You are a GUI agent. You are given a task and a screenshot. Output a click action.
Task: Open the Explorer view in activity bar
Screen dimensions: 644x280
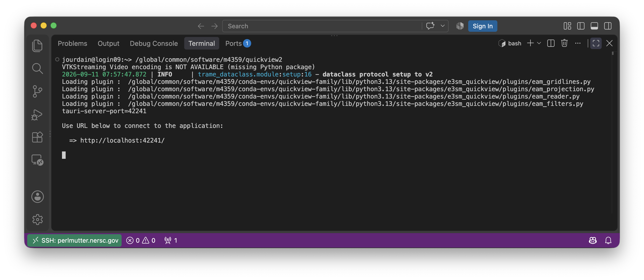(38, 46)
